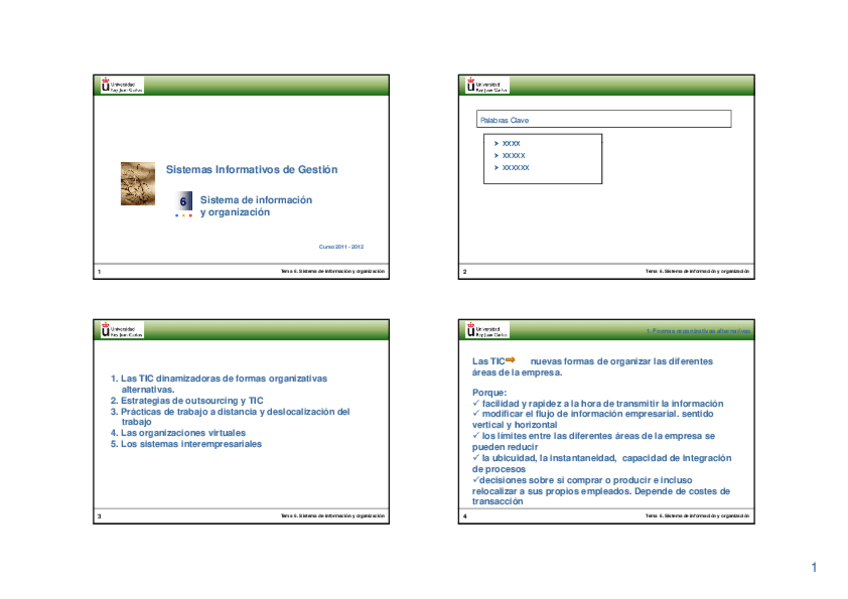Click the 'Tema 6' footer text on slide 4
848x599 pixels.
697,516
